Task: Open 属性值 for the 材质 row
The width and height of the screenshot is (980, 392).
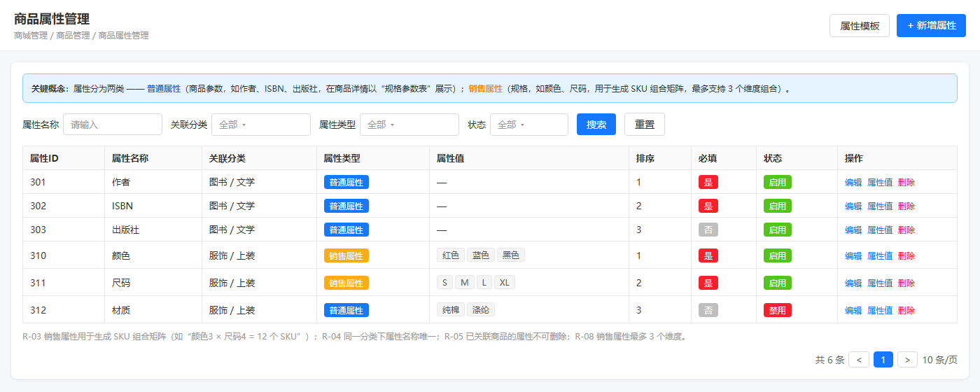Action: pos(880,310)
